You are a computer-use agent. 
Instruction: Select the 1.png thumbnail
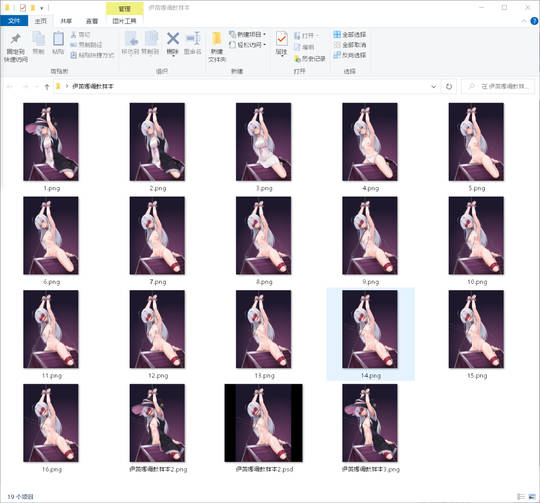51,142
